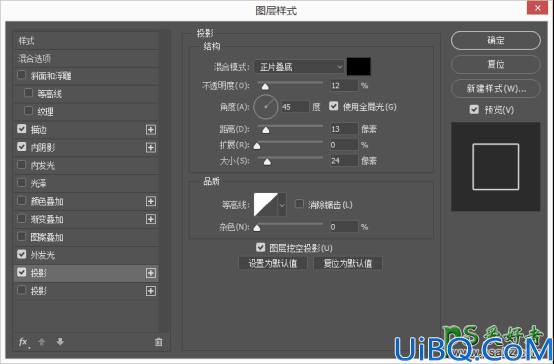Click plus icon on the unchecked 投影 row

tap(151, 291)
